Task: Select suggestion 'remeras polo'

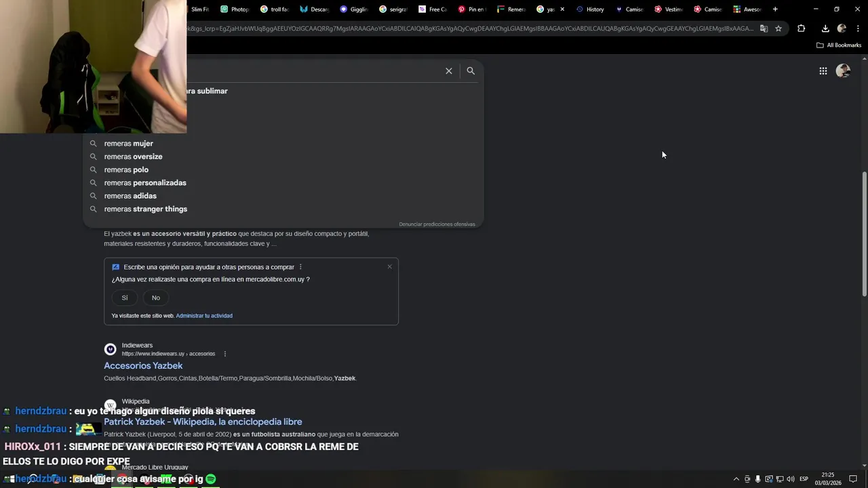Action: pyautogui.click(x=283, y=169)
